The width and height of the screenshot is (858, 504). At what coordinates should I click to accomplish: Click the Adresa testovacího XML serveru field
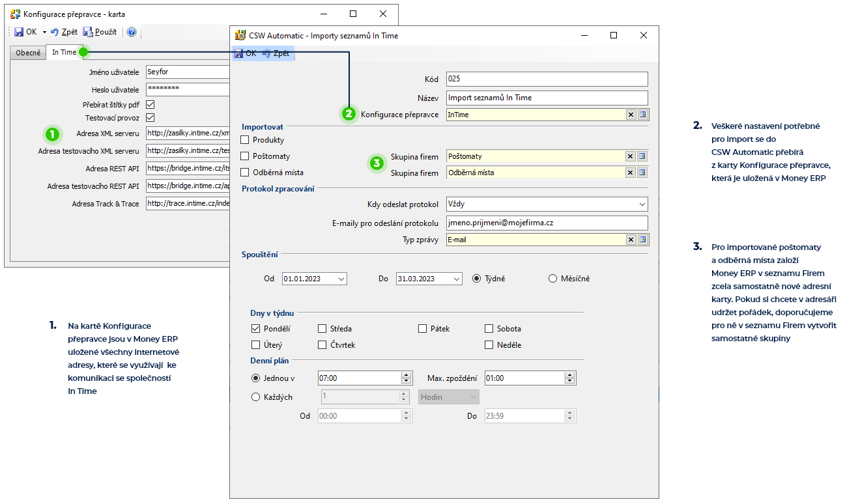point(188,151)
